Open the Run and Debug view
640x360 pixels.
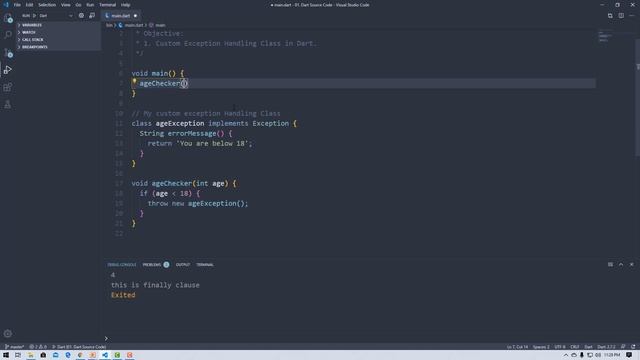pyautogui.click(x=8, y=70)
